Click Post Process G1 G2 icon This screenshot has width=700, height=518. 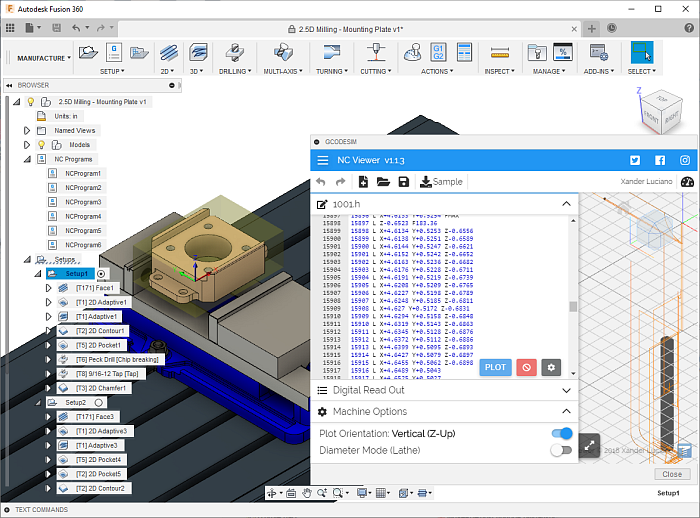[x=438, y=53]
